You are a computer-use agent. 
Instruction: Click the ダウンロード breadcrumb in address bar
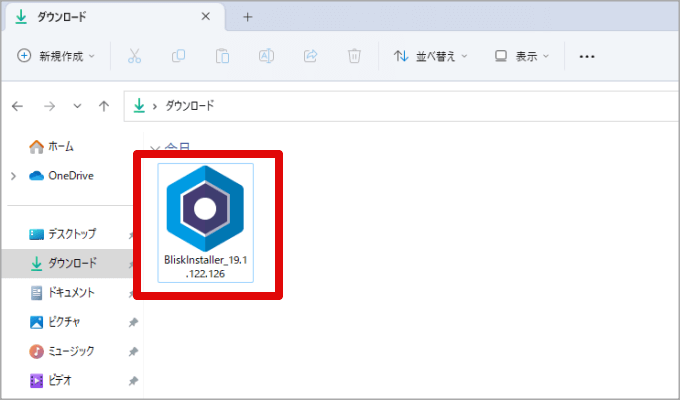190,106
